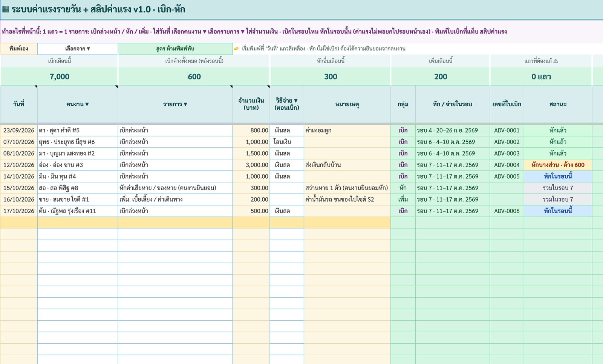Image resolution: width=603 pixels, height=364 pixels.
Task: Click the เพิ่มเดือนนี้ total 200
Action: (441, 76)
